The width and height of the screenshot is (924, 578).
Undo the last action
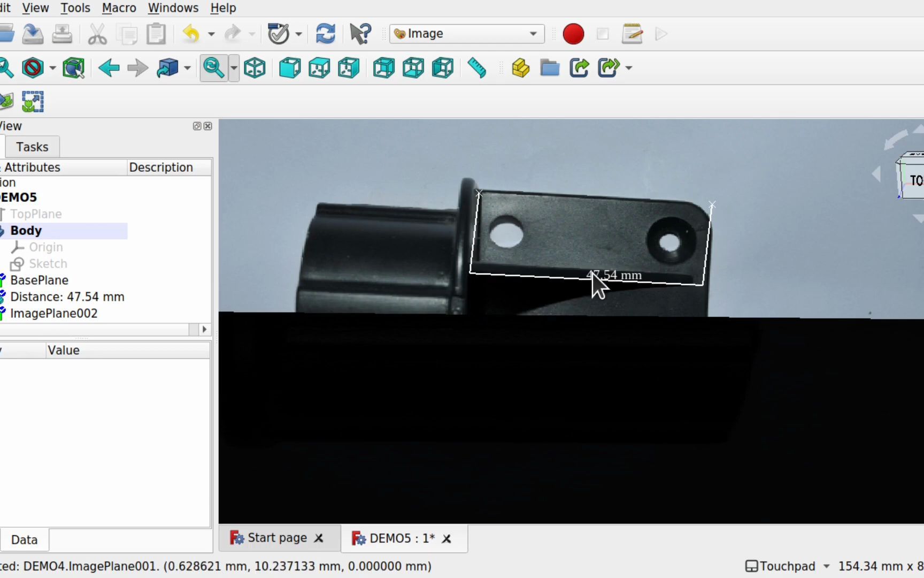pos(191,34)
